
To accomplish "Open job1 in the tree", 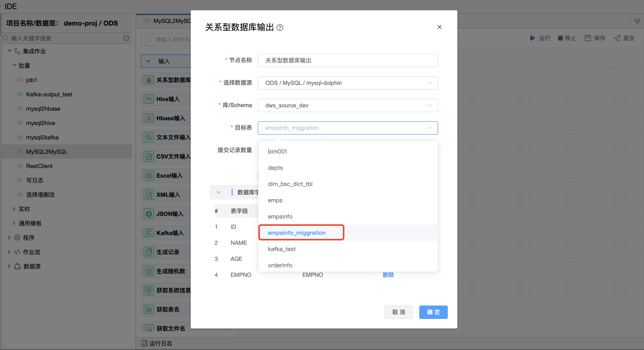I will 32,80.
